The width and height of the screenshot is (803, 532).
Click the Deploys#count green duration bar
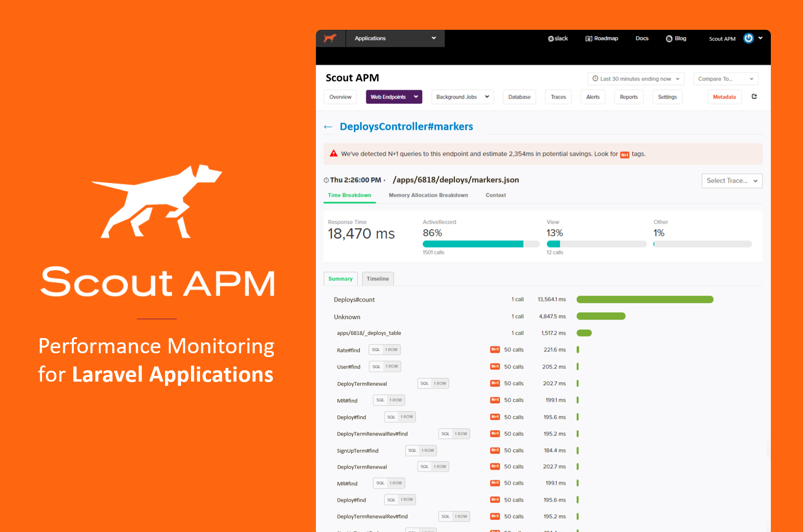tap(645, 299)
